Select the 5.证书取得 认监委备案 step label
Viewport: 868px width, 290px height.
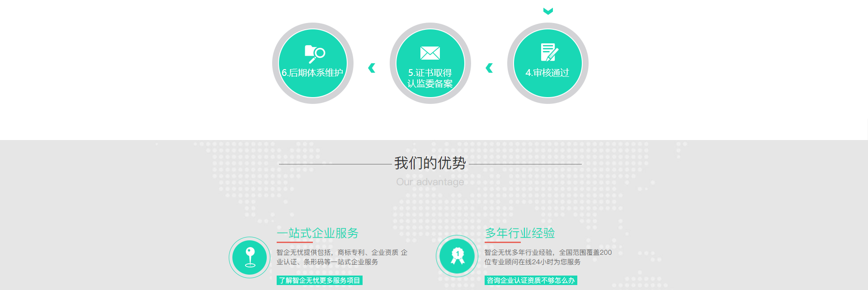(x=430, y=78)
